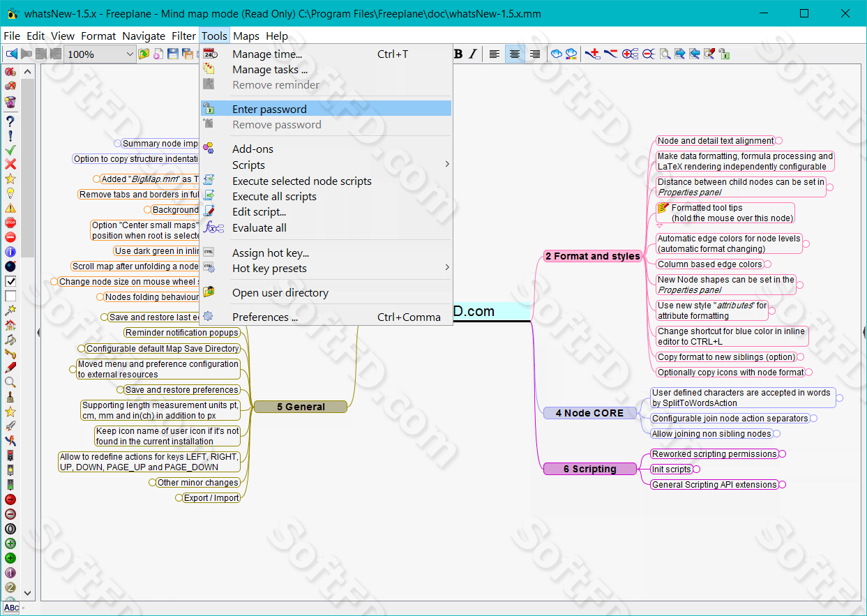Click the find next blue arrow icon
Screen dimensions: 867x616
679,54
